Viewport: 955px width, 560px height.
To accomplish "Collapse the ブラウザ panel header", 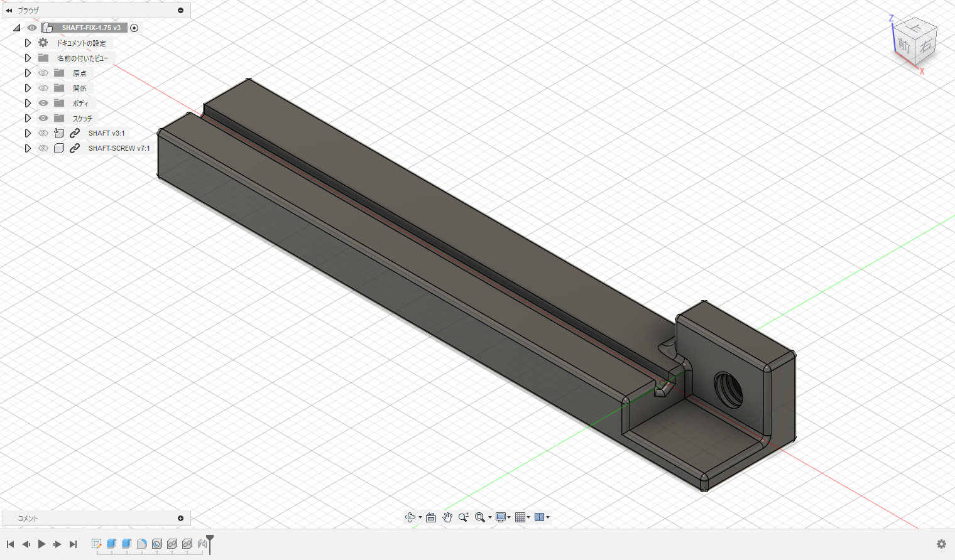I will pos(180,10).
